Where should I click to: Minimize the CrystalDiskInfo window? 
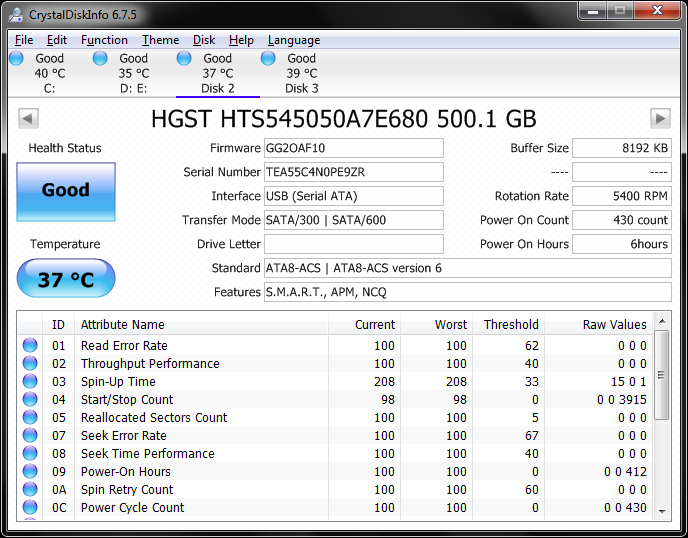(593, 11)
